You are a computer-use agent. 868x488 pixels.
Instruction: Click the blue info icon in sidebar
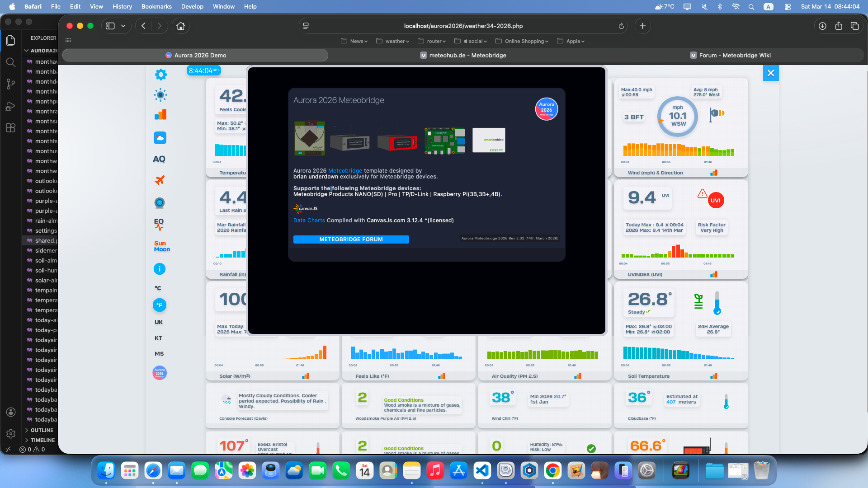pyautogui.click(x=160, y=269)
